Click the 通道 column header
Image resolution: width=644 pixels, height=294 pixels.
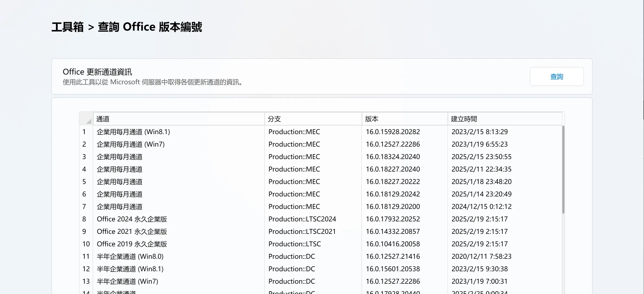179,119
